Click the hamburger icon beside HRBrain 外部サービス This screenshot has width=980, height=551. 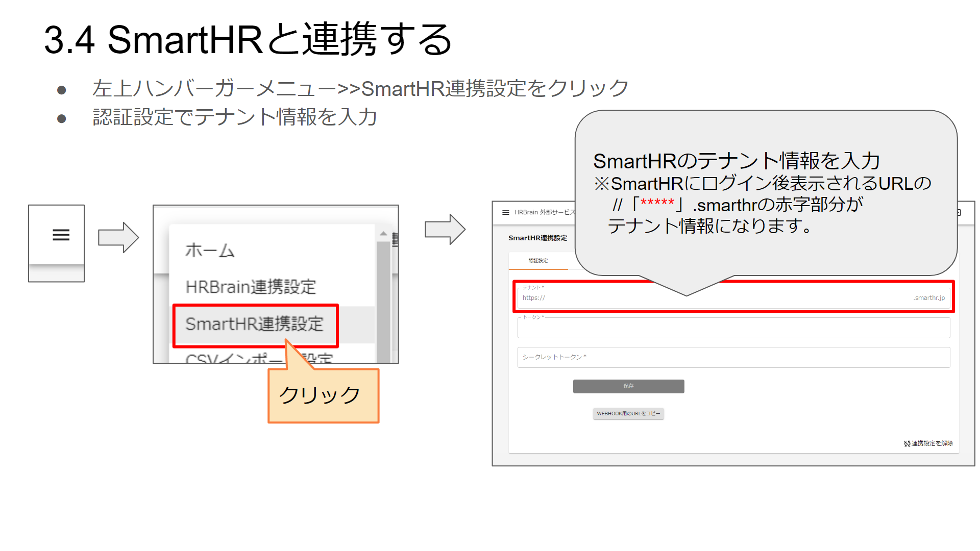pyautogui.click(x=505, y=212)
